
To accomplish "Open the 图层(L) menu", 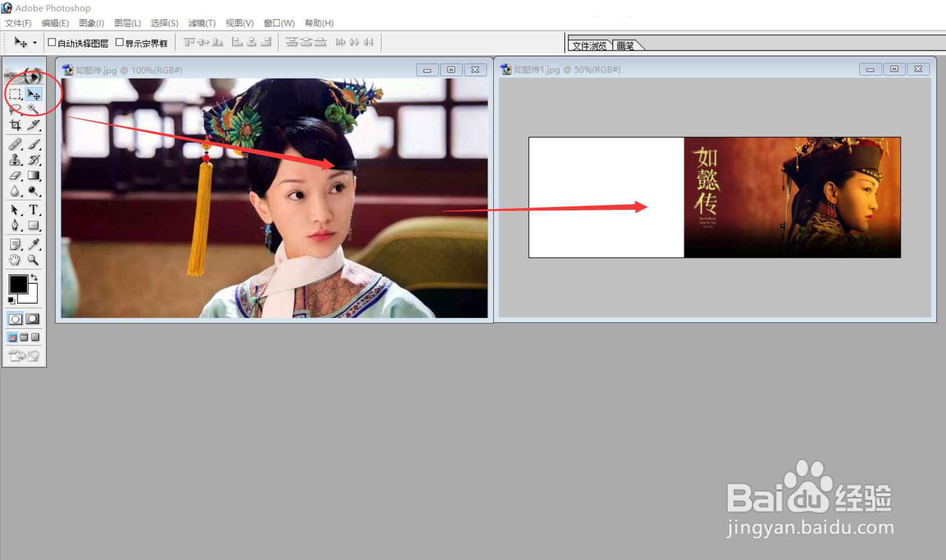I will tap(128, 23).
